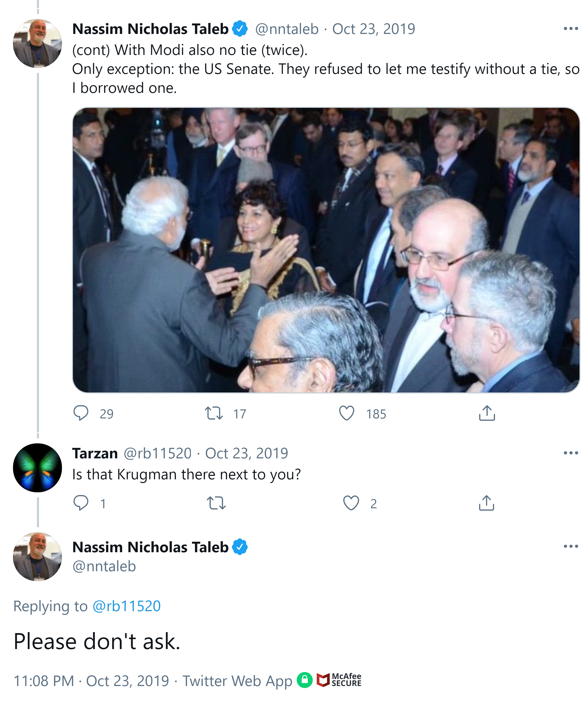Click the McAfee Secure badge
Viewport: 588px width, 704px height.
(x=339, y=680)
